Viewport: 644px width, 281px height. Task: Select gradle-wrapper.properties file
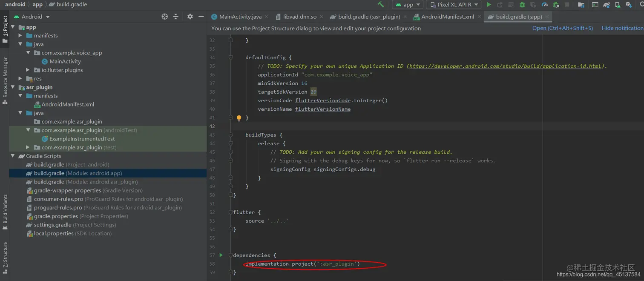[x=88, y=190]
